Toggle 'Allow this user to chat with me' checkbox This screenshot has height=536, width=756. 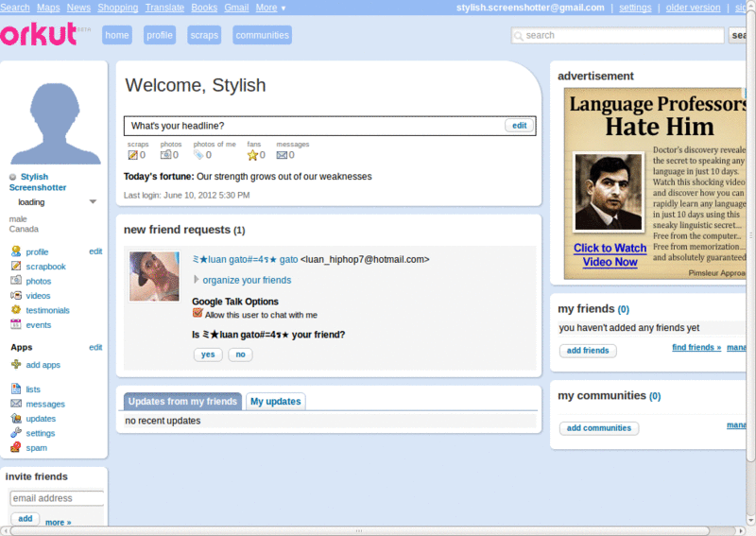pos(198,313)
